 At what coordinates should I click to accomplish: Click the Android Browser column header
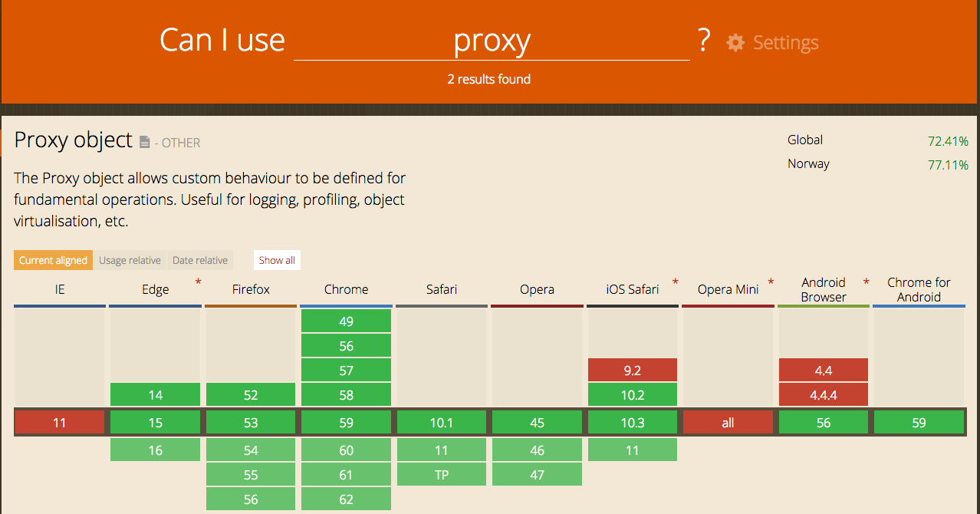[824, 289]
